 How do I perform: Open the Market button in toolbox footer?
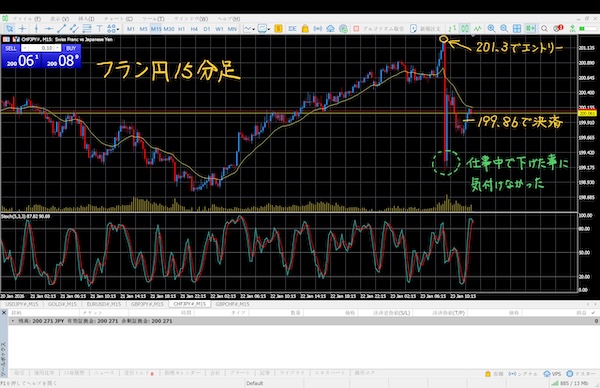click(494, 374)
